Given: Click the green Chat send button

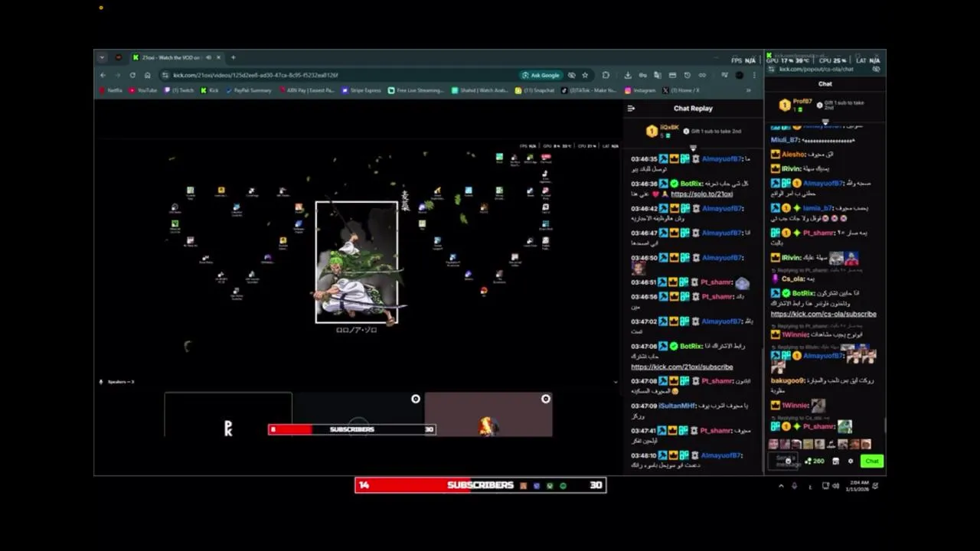Looking at the screenshot, I should click(x=872, y=461).
